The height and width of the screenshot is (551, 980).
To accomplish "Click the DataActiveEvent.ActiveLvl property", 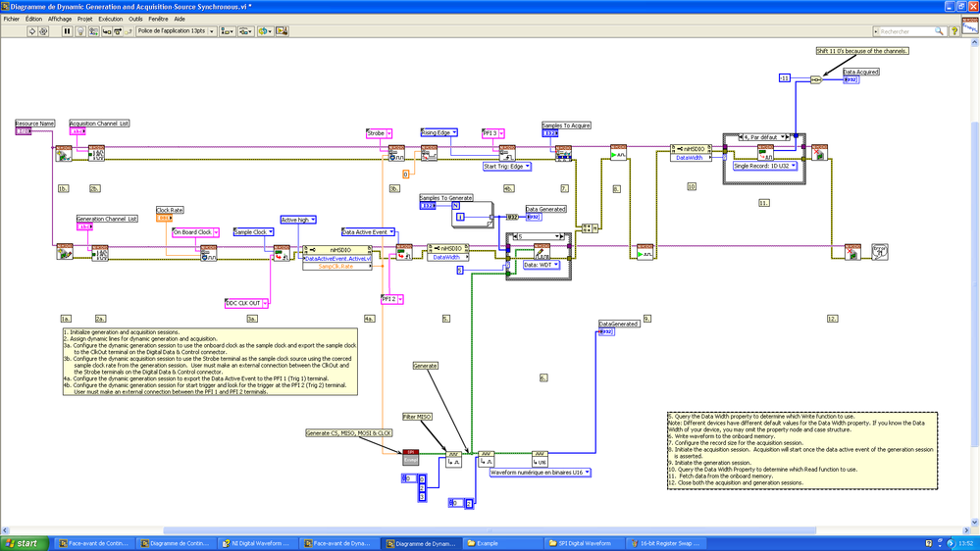I will click(337, 259).
